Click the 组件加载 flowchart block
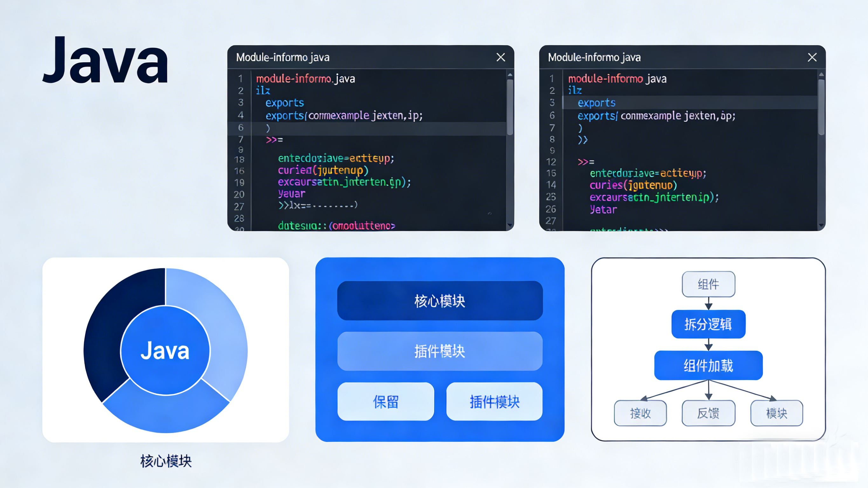The width and height of the screenshot is (868, 488). pyautogui.click(x=708, y=365)
